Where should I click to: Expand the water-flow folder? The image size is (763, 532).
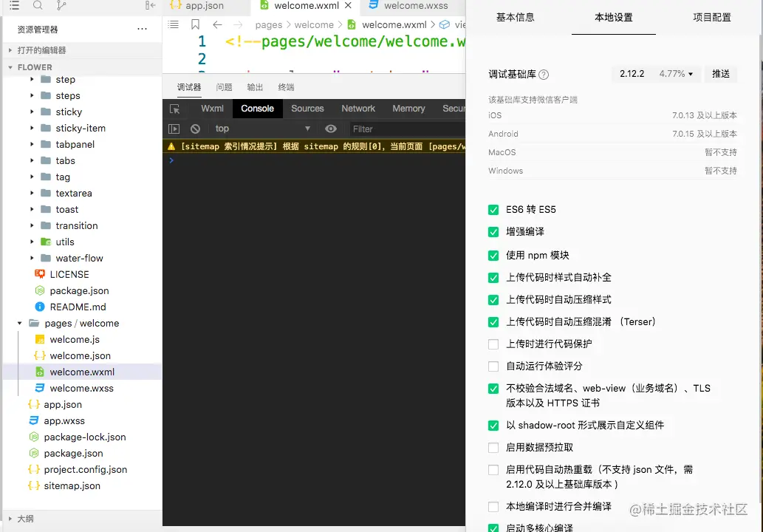(x=79, y=258)
